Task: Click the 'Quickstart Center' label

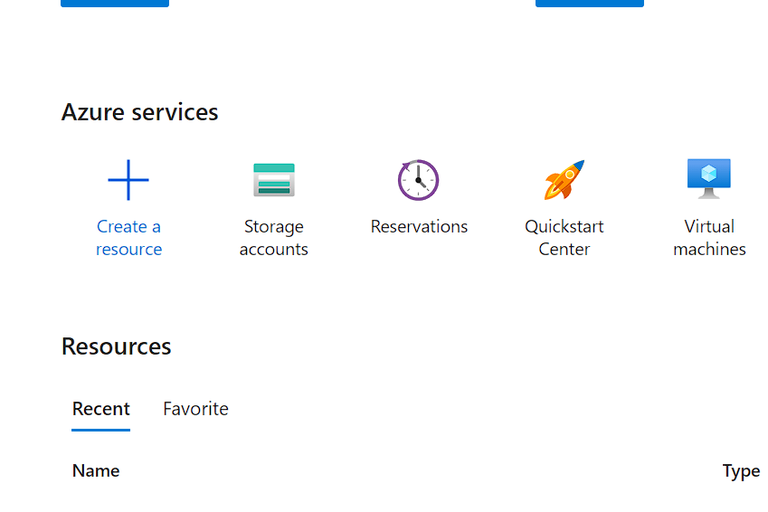Action: click(x=564, y=238)
